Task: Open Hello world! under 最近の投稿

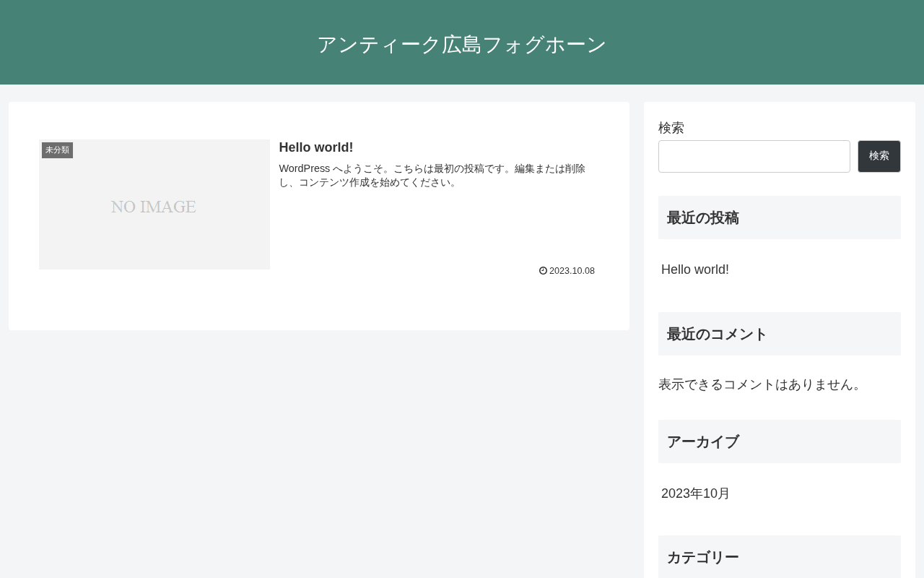Action: pos(695,269)
